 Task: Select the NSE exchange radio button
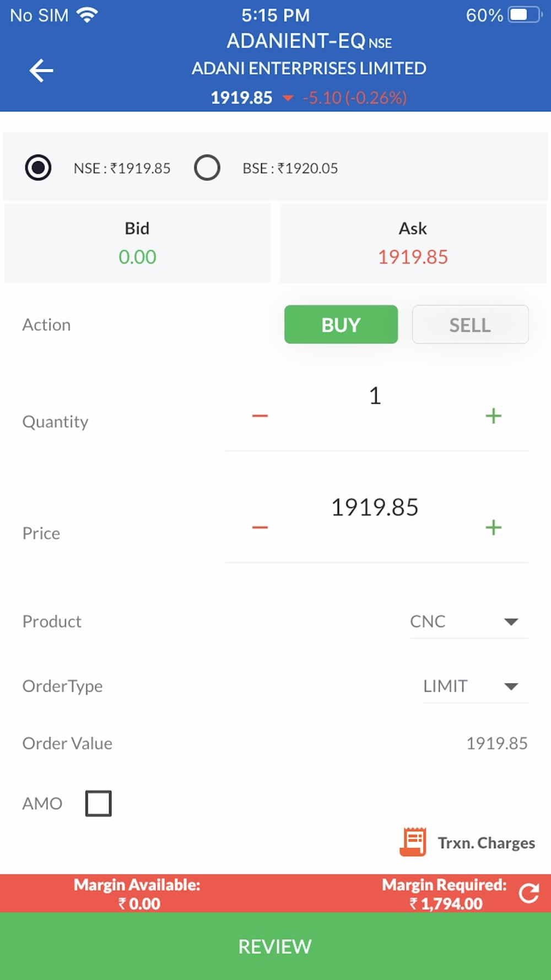[39, 168]
